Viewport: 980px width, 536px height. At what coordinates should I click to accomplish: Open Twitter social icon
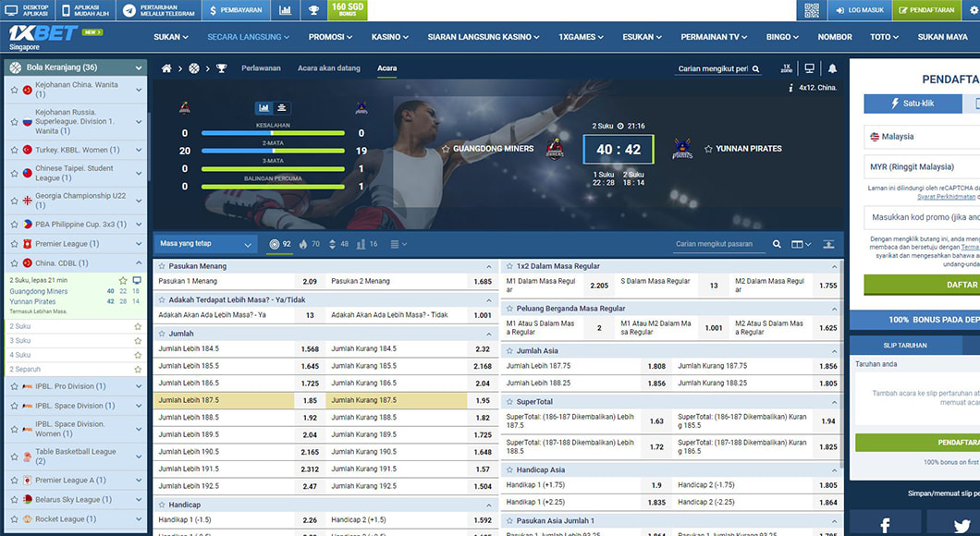962,526
